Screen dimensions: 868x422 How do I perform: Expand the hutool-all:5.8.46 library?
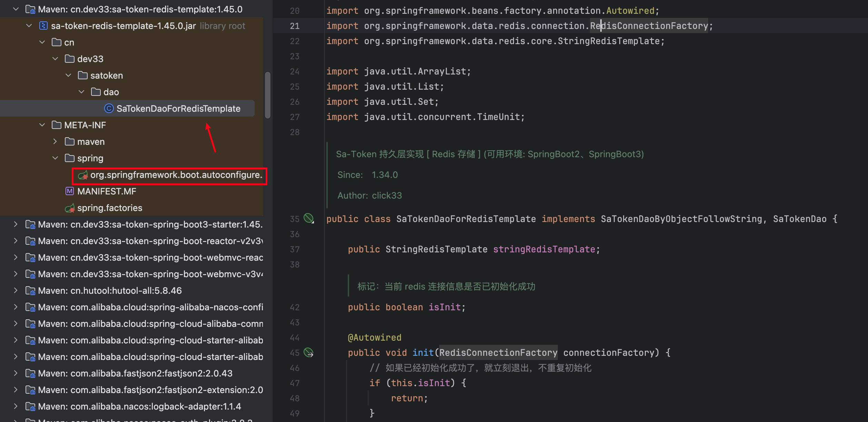click(16, 291)
